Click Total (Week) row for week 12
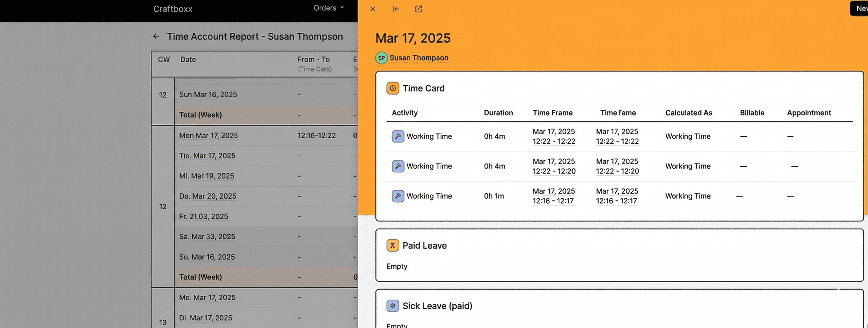This screenshot has width=868, height=328. coord(200,277)
